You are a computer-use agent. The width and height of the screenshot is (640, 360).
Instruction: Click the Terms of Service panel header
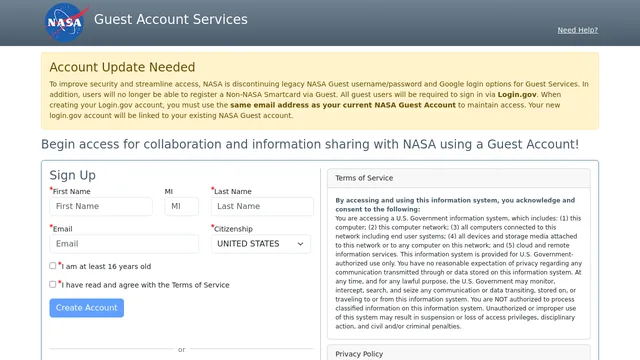(x=458, y=178)
